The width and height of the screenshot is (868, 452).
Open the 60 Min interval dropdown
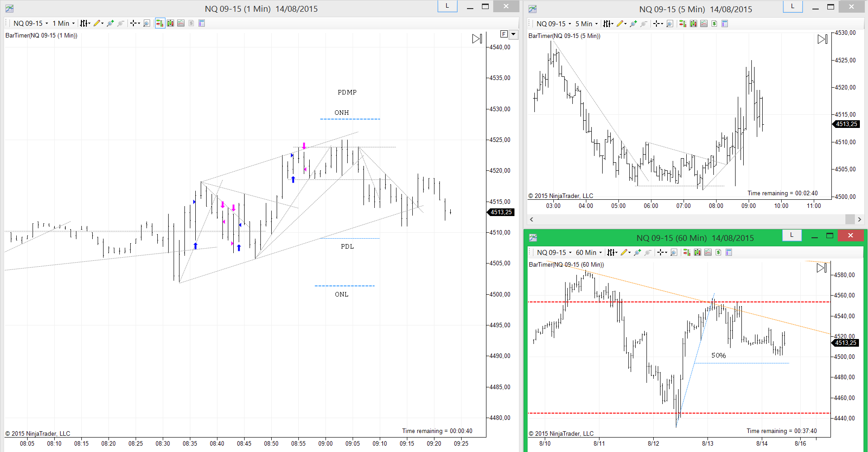(x=589, y=253)
